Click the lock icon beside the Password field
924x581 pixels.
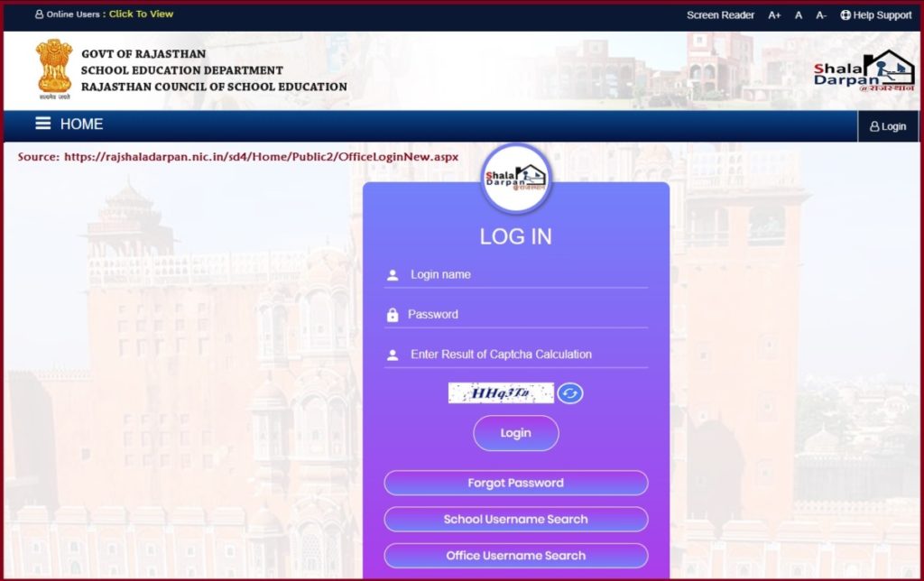(392, 314)
